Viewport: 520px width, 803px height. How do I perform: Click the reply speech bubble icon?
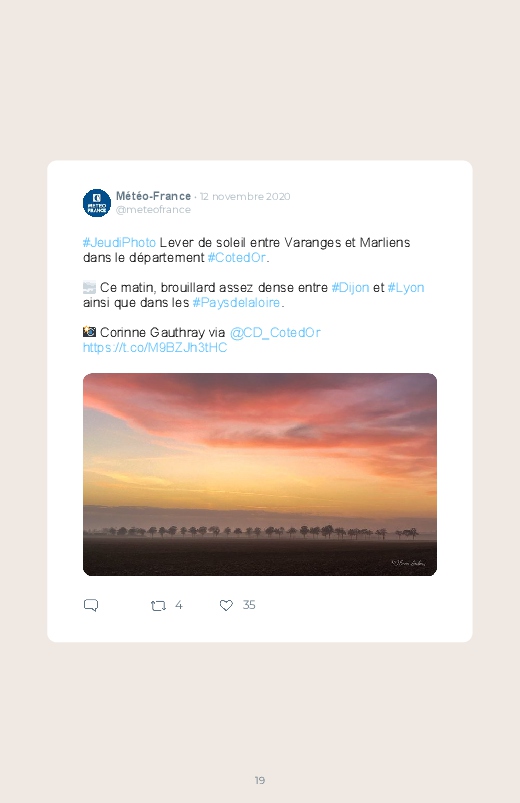pyautogui.click(x=91, y=605)
